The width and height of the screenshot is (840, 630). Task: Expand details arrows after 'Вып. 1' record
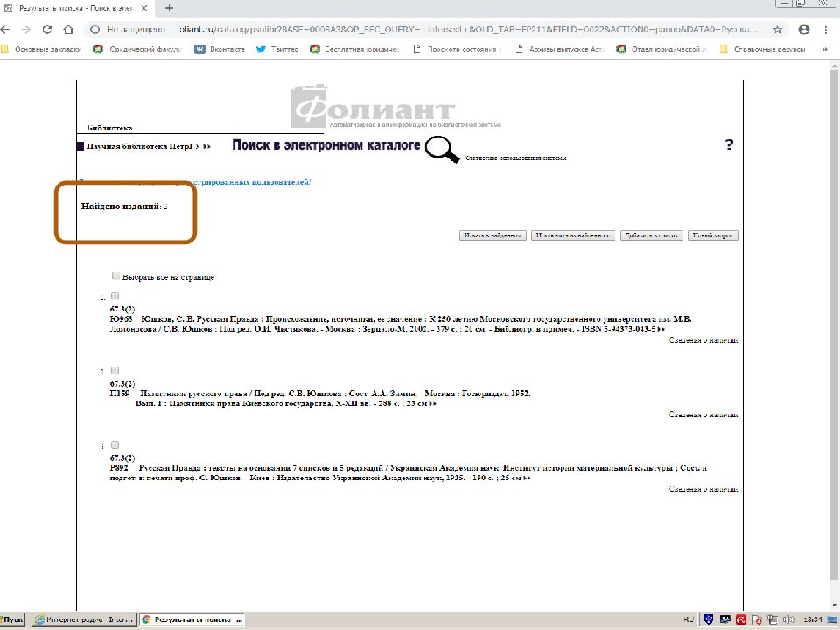click(x=432, y=404)
